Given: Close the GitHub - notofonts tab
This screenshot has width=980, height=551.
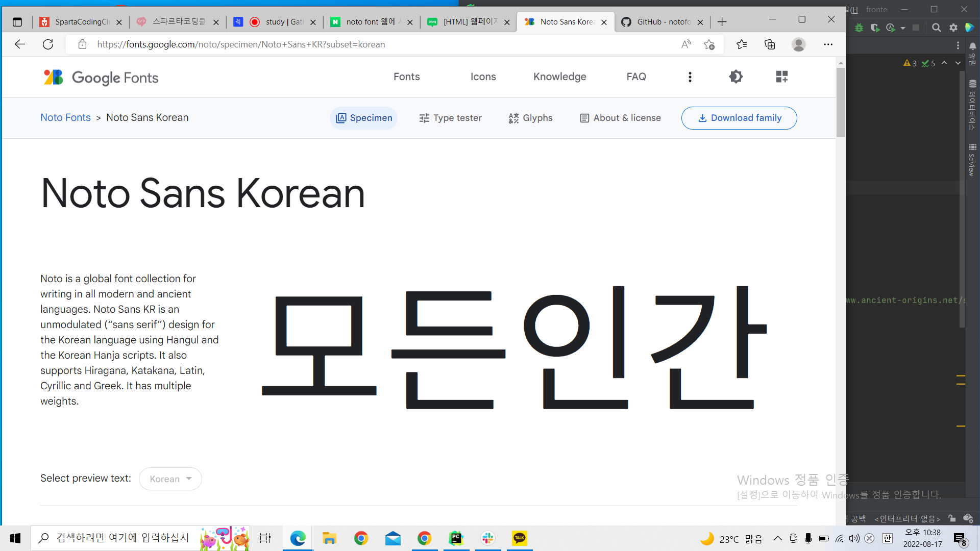Looking at the screenshot, I should [700, 22].
